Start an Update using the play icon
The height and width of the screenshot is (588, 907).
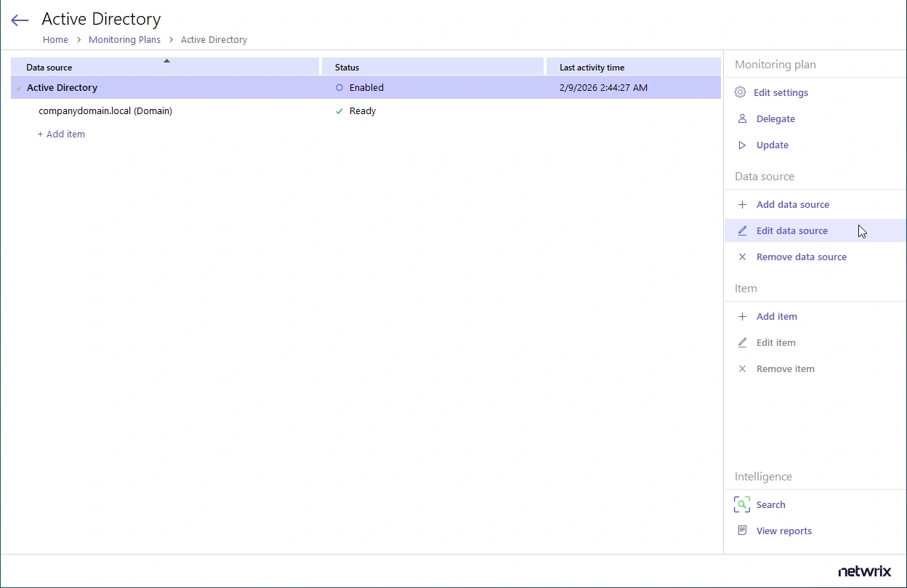pyautogui.click(x=741, y=145)
